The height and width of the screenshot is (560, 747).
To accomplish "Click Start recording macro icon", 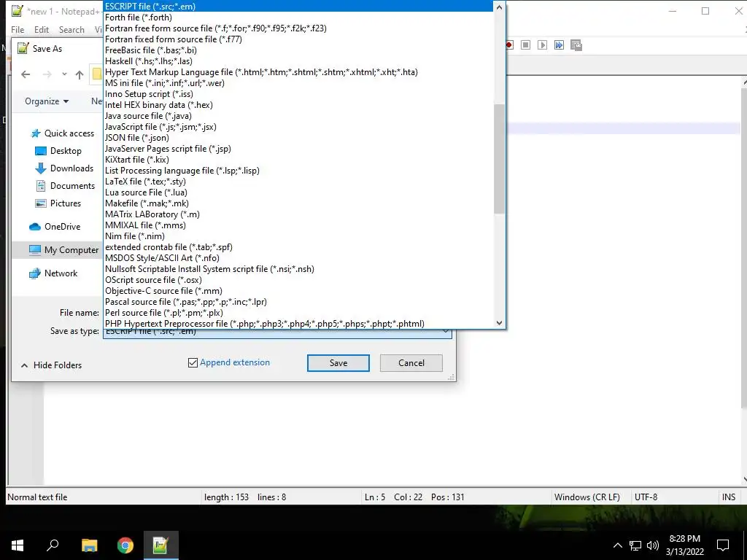I will click(x=508, y=45).
